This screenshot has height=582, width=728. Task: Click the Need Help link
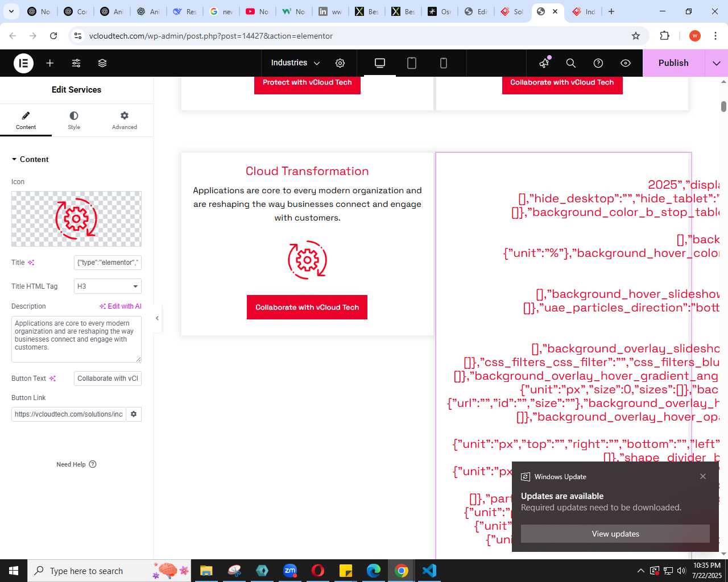tap(76, 464)
